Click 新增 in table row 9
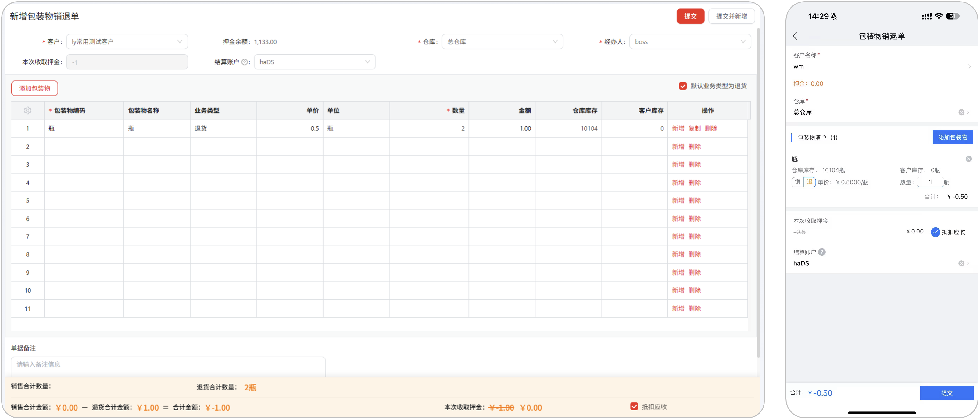The image size is (980, 420). [678, 272]
